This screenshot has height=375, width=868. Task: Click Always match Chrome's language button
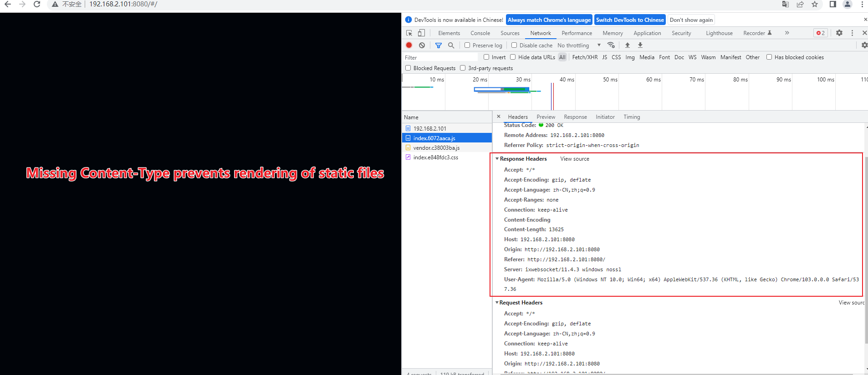[x=549, y=20]
